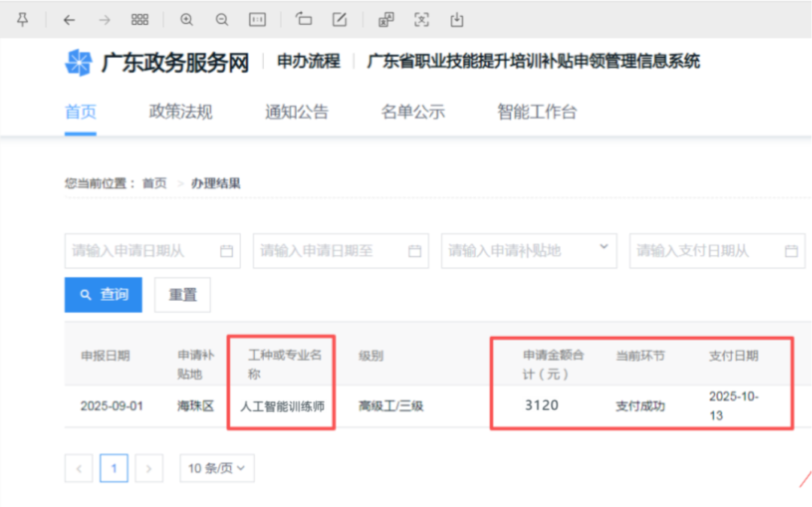Screen dimensions: 812x507
Task: Click the download icon on the toolbar
Action: tap(458, 20)
